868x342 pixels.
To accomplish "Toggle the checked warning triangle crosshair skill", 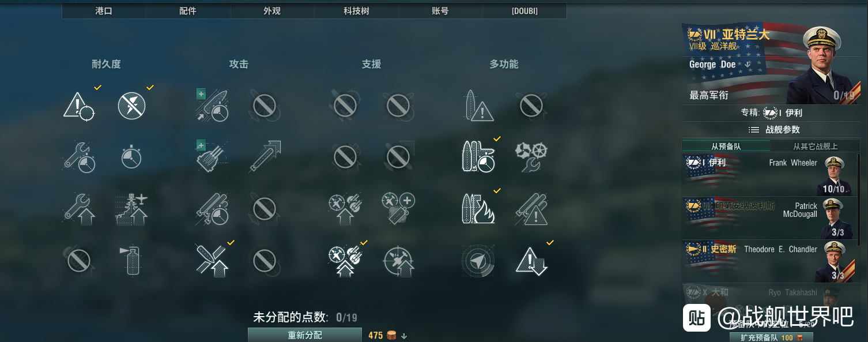I will [x=79, y=106].
